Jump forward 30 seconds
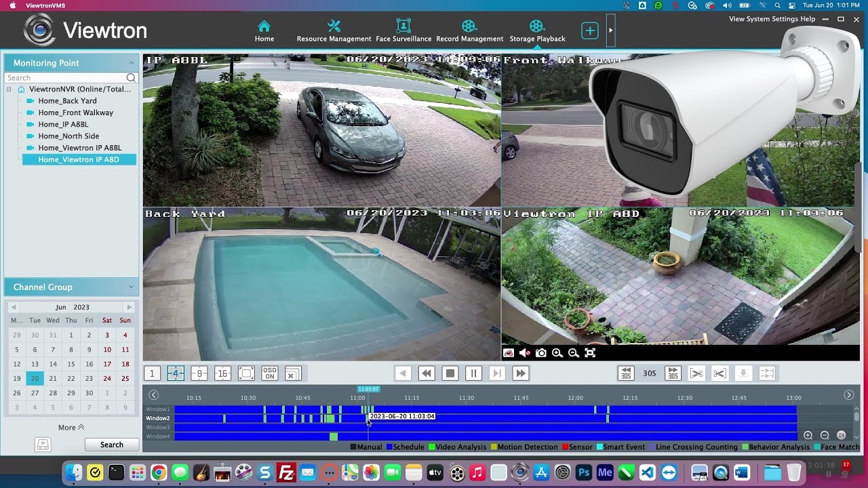 673,373
